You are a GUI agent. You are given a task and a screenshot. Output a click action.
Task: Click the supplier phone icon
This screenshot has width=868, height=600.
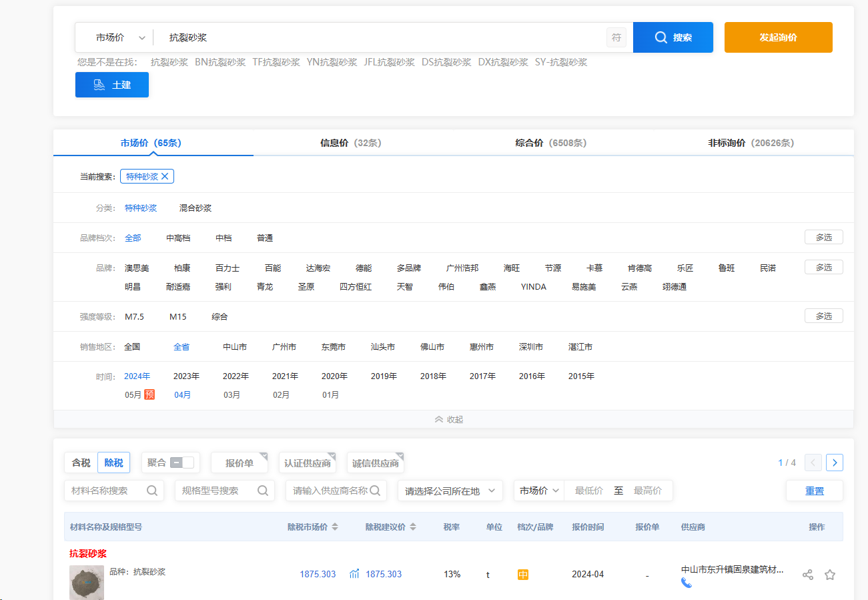pos(687,583)
